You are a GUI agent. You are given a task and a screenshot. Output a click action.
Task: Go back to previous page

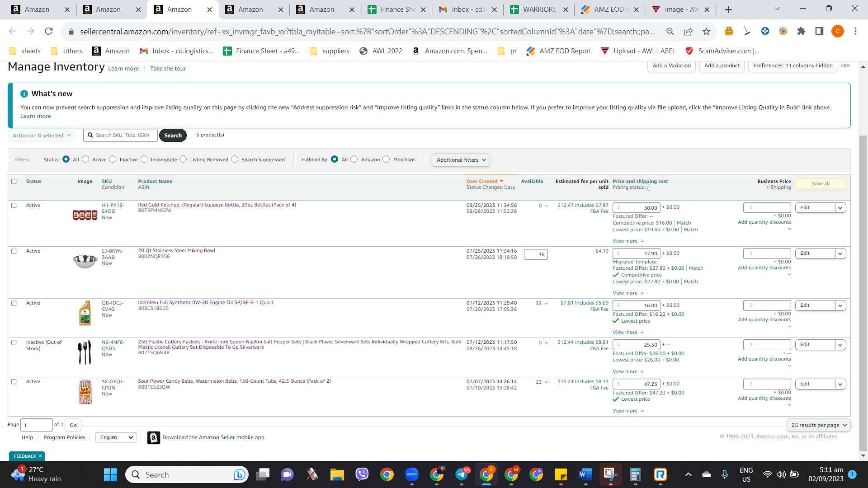coord(12,31)
